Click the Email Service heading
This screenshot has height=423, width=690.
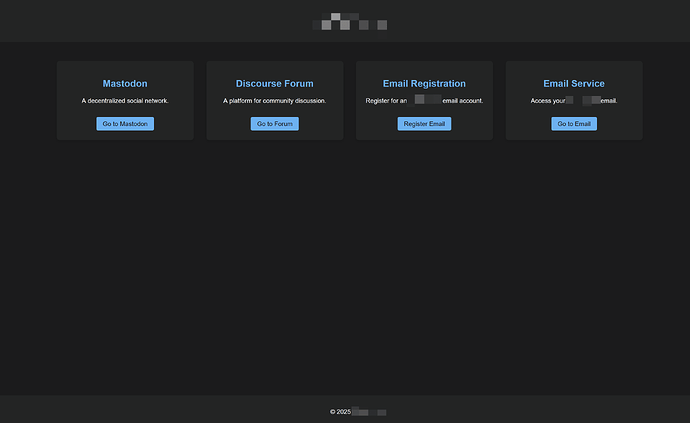[574, 84]
